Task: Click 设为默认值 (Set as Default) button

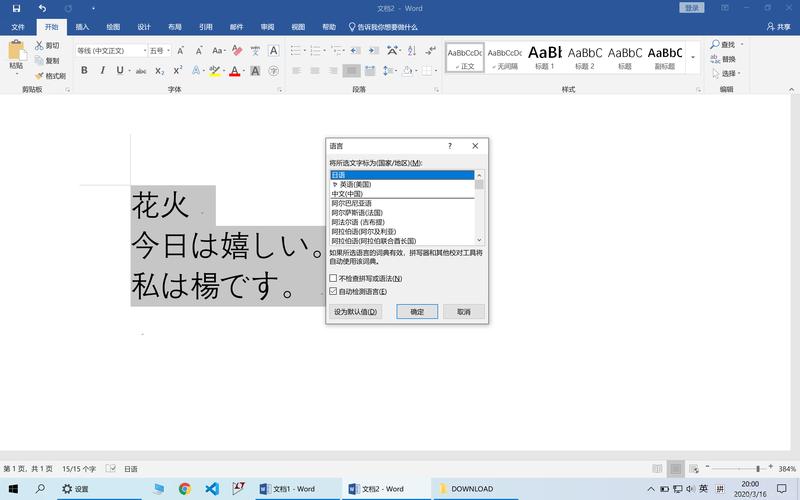Action: (x=356, y=312)
